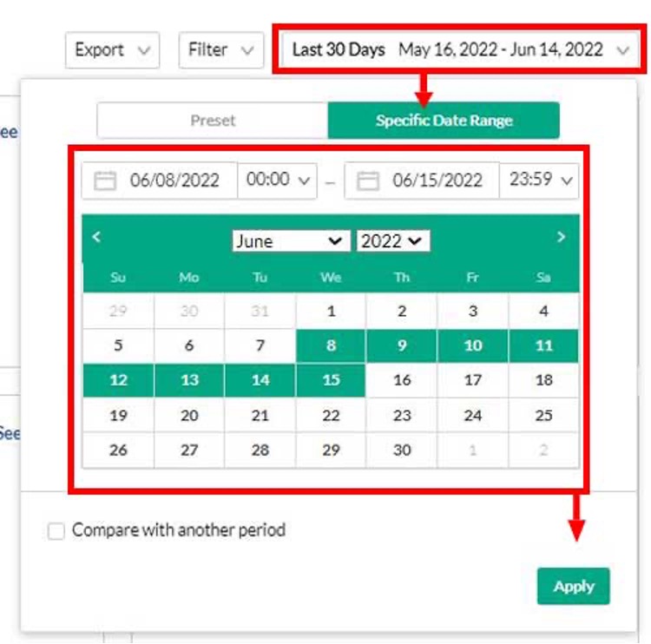Select June 20 in the calendar
This screenshot has width=651, height=644.
pos(189,416)
